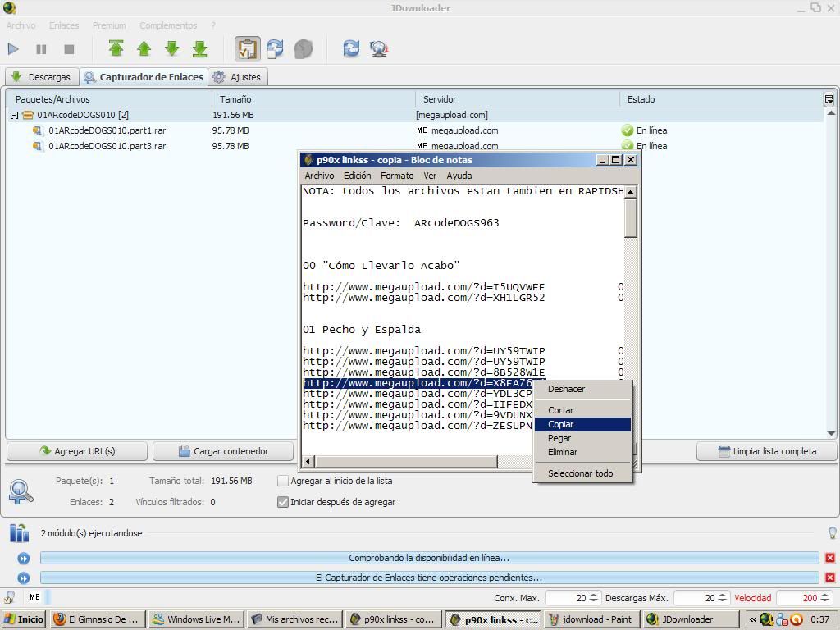The height and width of the screenshot is (630, 840).
Task: Select file 01ARcodeDOGS010.part3.rar
Action: [x=107, y=146]
